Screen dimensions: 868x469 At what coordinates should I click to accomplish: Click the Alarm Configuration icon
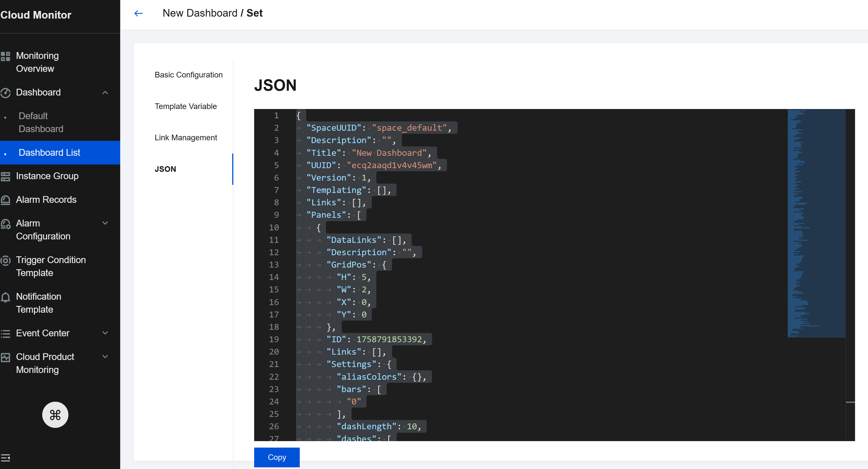pyautogui.click(x=5, y=224)
